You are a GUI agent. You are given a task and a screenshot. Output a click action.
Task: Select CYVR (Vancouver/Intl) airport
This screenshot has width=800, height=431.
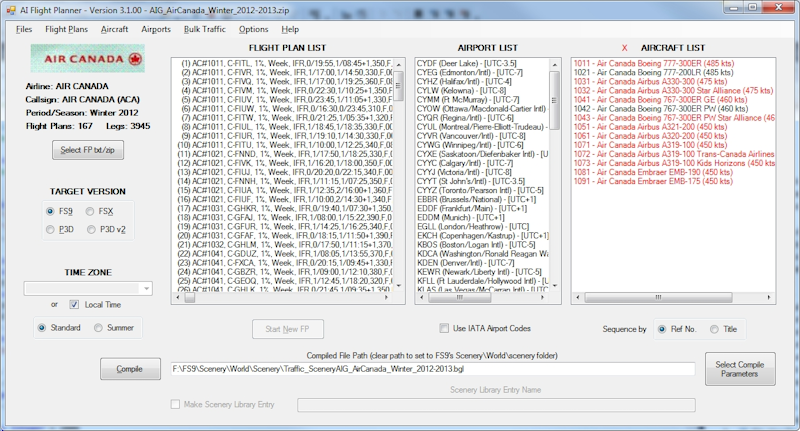pos(471,136)
